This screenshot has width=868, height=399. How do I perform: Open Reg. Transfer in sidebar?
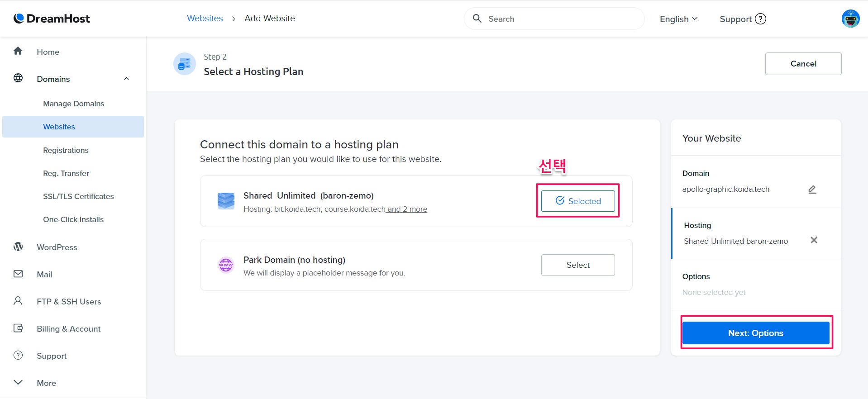pos(66,173)
